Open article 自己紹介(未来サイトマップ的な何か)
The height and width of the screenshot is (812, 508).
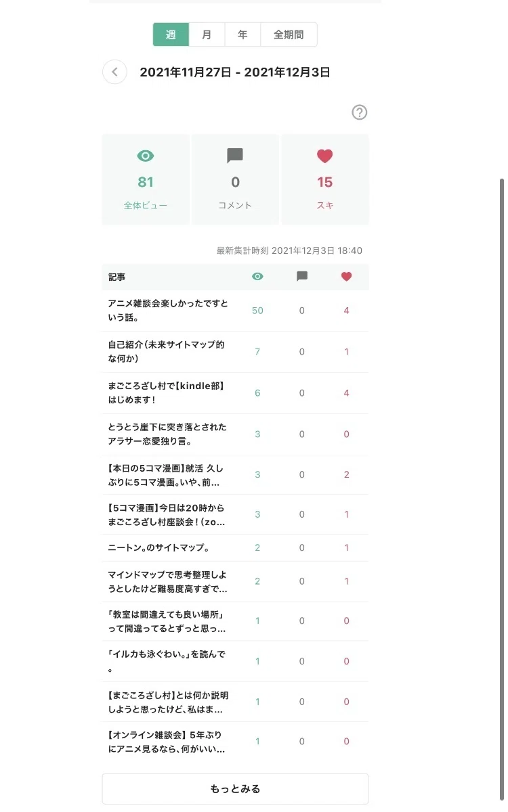pos(166,352)
